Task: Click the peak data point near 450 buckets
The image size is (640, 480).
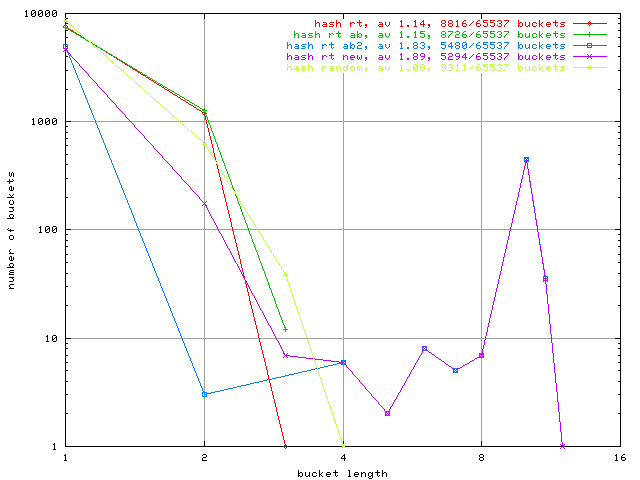Action: [x=527, y=160]
